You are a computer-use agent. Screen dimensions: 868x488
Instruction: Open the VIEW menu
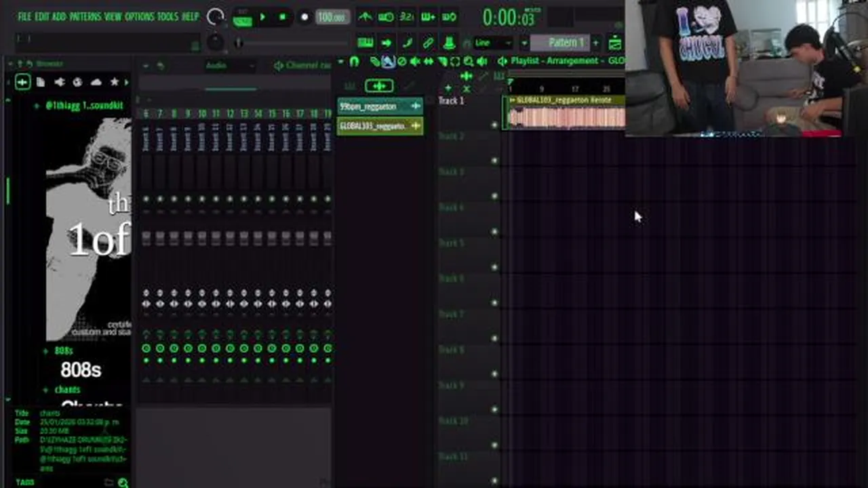(x=113, y=16)
